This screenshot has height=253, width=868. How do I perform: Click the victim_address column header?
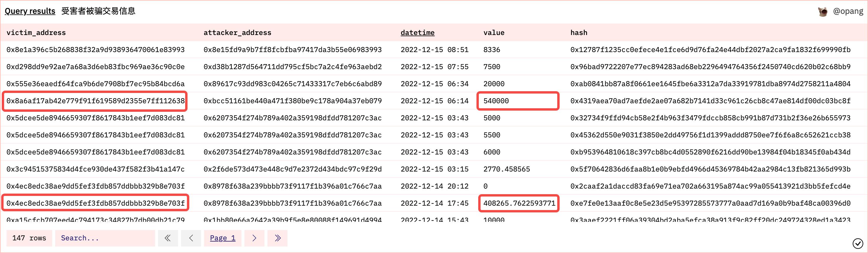pyautogui.click(x=36, y=33)
